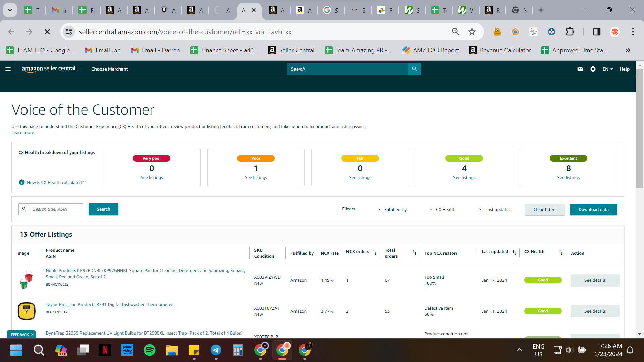Open the AMZ EOD Report bookmark
Screen dimensions: 644x362
[x=431, y=50]
